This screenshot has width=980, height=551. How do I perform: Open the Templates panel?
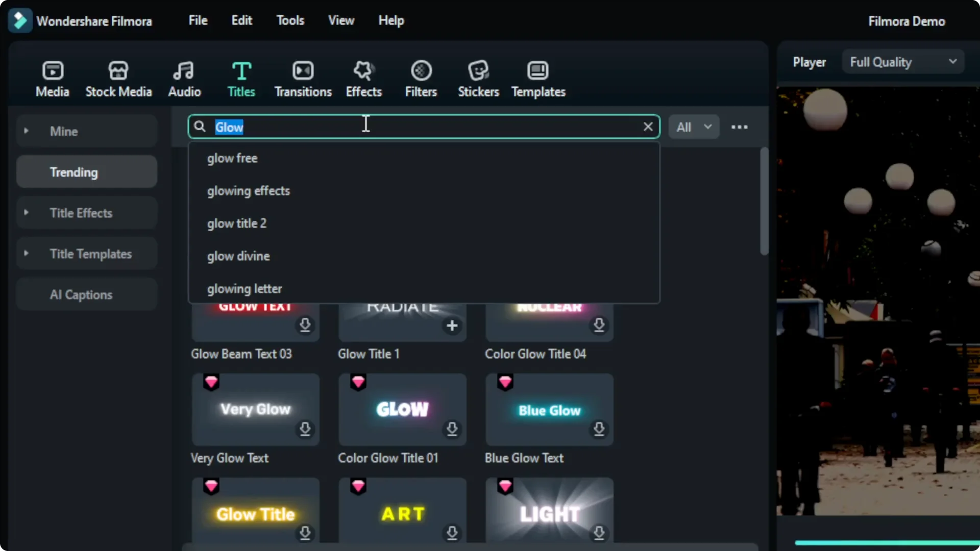click(538, 78)
